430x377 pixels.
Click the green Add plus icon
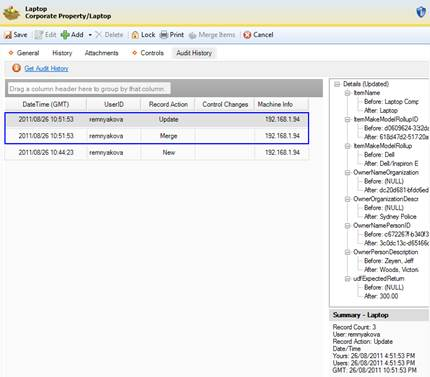click(65, 35)
